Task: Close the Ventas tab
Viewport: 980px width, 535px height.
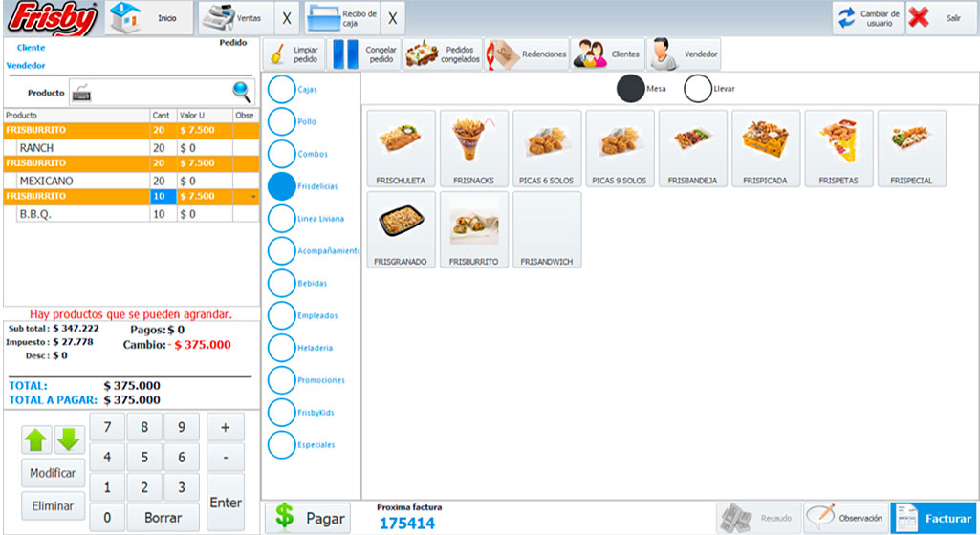Action: pyautogui.click(x=287, y=18)
